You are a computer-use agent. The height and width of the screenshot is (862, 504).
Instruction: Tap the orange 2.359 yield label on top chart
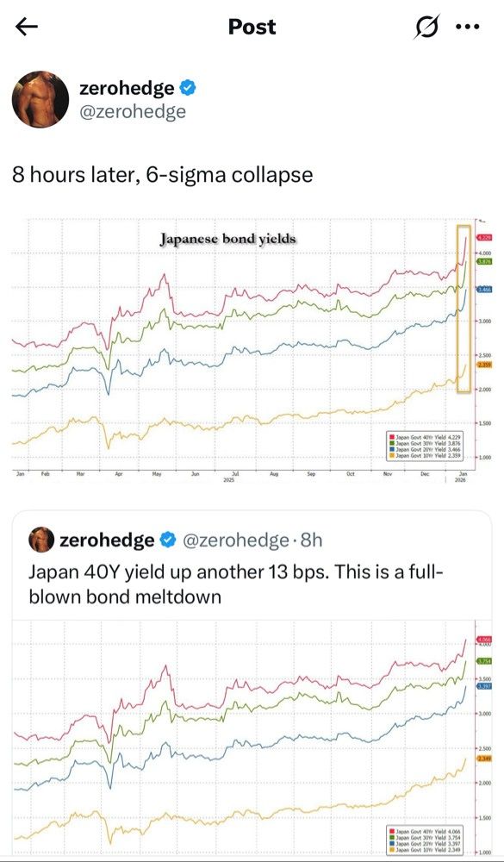click(x=484, y=365)
